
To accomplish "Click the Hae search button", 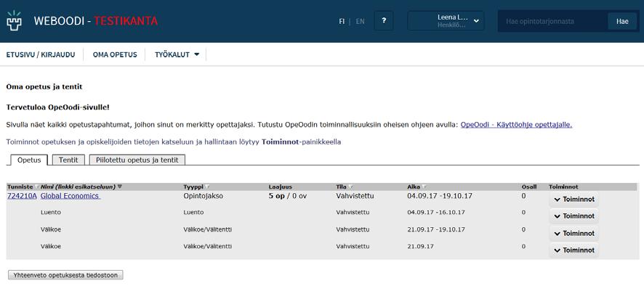I will coord(622,21).
